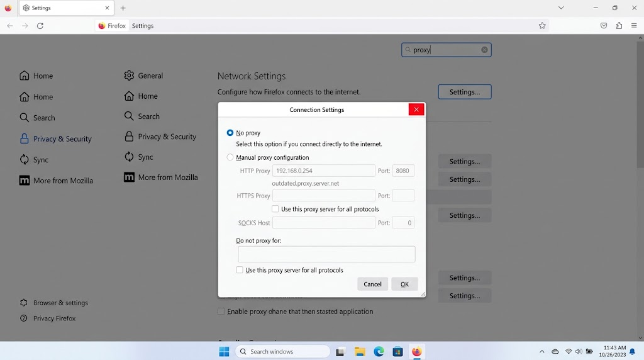This screenshot has height=360, width=644.
Task: Open Sync in the left sidebar
Action: coord(34,159)
